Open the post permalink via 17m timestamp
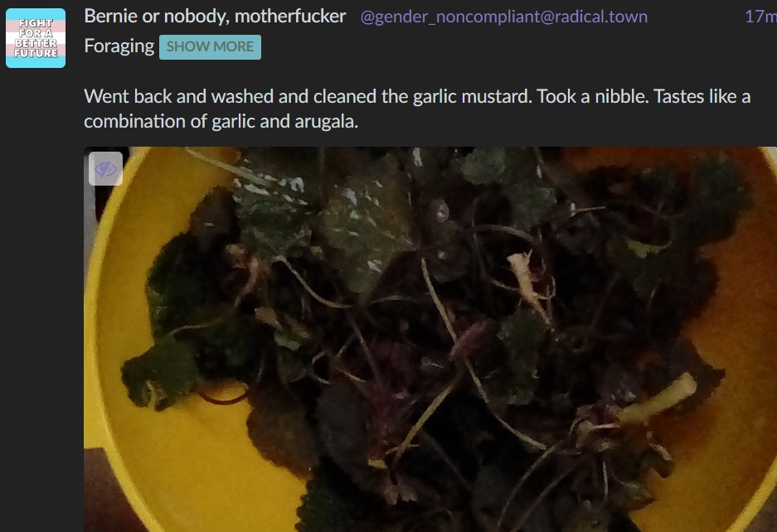This screenshot has height=532, width=777. 760,17
